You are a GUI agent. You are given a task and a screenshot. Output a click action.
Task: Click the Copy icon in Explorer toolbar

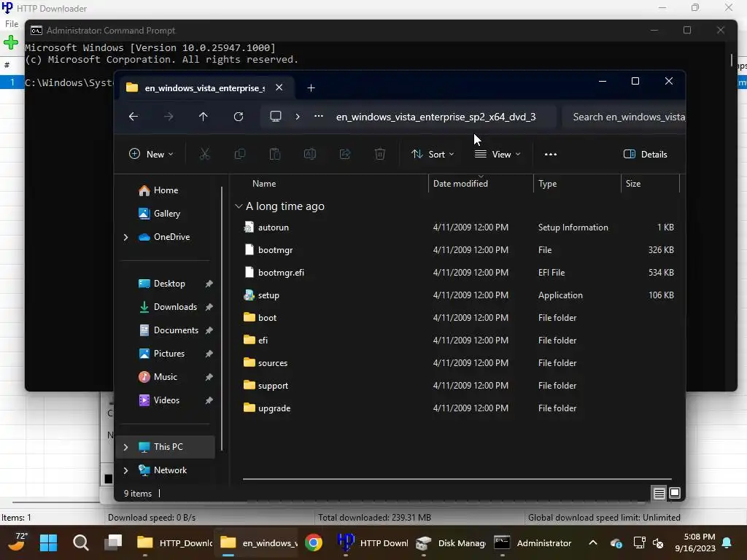[x=239, y=155]
